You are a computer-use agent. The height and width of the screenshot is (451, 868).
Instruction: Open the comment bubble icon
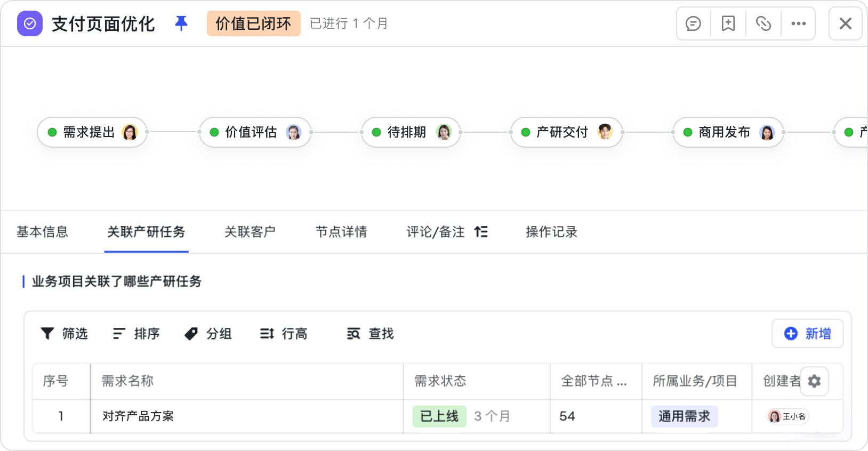click(693, 23)
